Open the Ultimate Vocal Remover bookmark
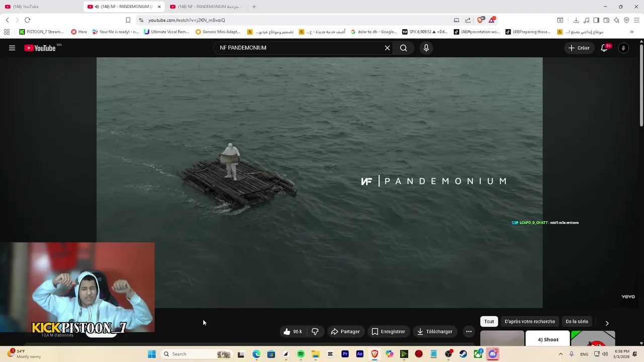Screen dimensions: 644x362 coord(166,32)
